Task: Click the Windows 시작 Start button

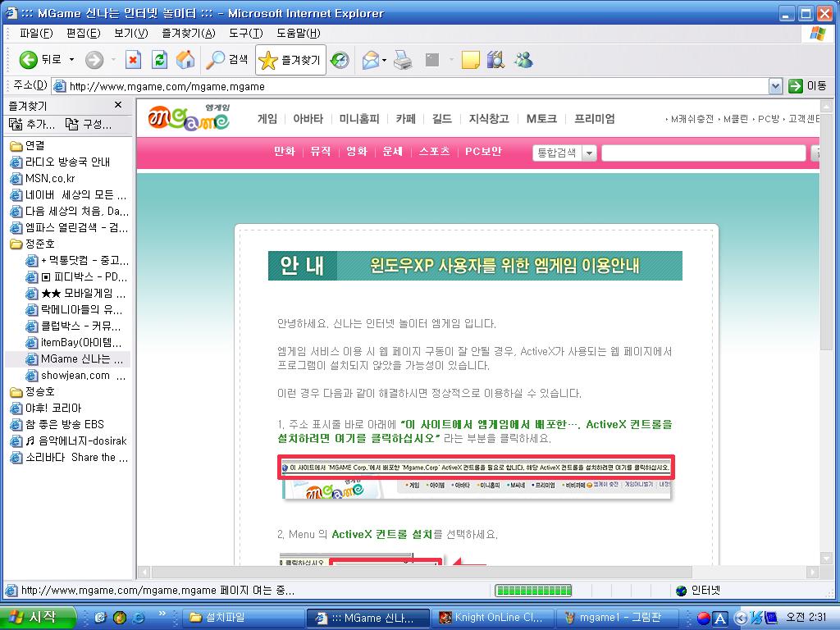Action: [36, 617]
